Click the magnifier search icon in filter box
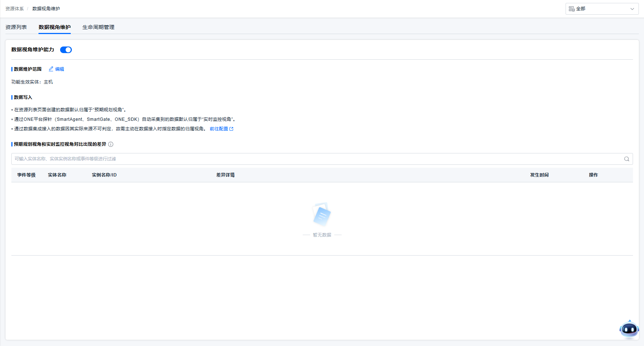644x346 pixels. tap(626, 159)
